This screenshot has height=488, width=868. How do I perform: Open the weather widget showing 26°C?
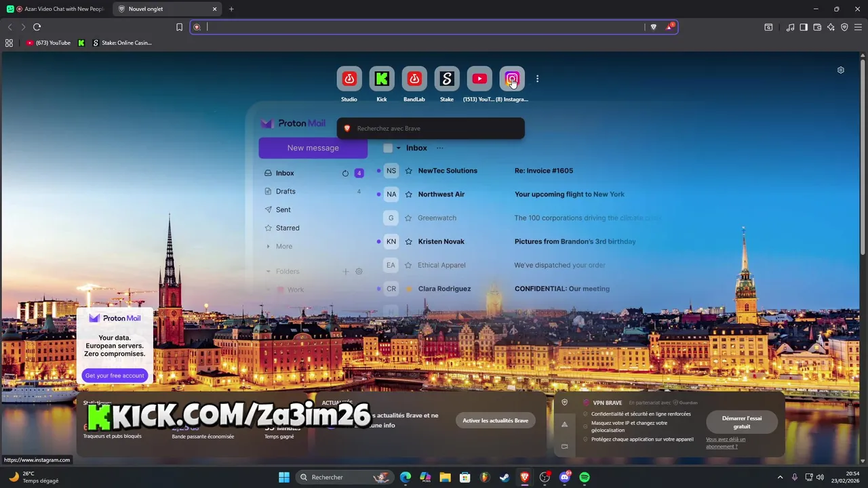tap(33, 477)
